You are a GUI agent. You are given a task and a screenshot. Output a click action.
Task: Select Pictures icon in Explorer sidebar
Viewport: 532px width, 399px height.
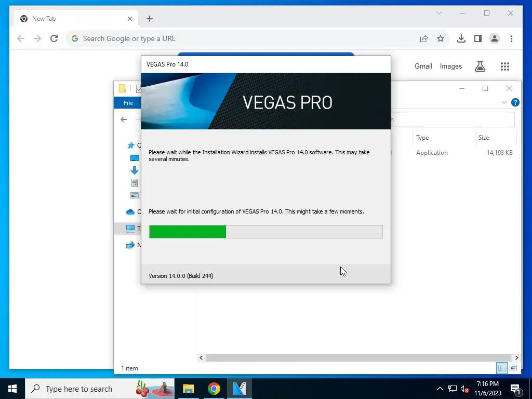[x=135, y=195]
